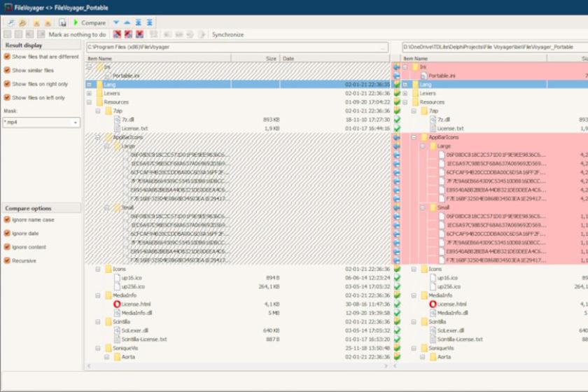The image size is (588, 392).
Task: Expand Lexers folder in left pane
Action: (90, 93)
